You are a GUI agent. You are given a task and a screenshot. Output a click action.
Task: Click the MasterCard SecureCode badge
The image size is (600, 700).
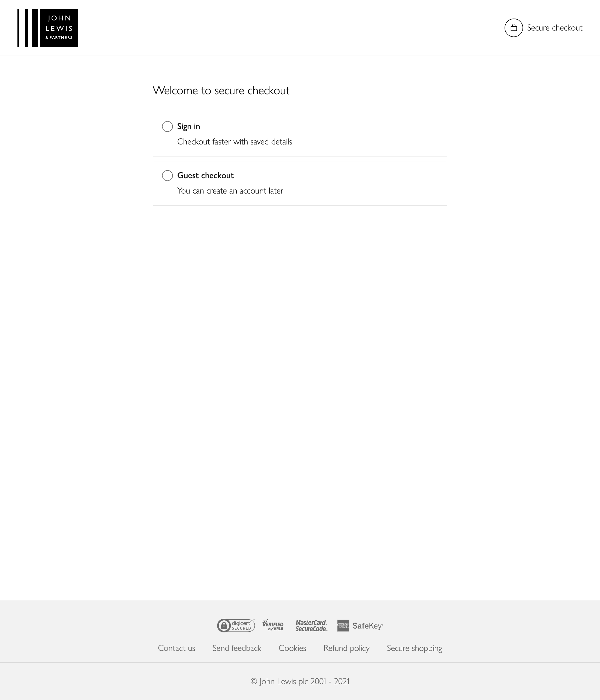(x=311, y=626)
